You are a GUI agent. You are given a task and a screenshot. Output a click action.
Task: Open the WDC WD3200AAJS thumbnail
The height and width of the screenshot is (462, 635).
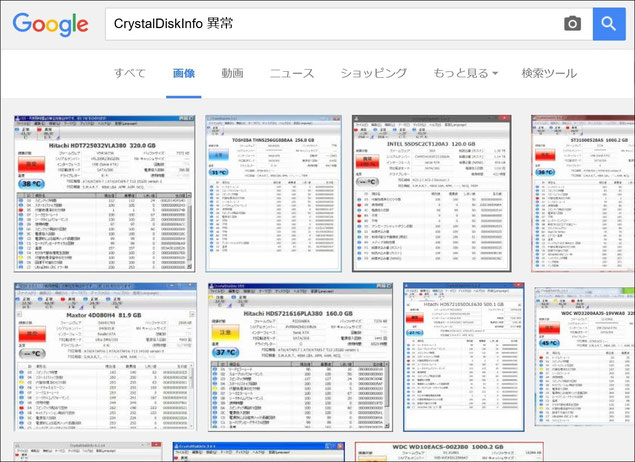584,357
